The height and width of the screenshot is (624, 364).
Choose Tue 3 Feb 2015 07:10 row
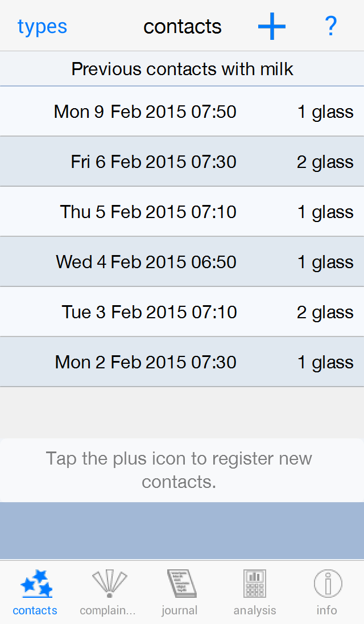182,312
